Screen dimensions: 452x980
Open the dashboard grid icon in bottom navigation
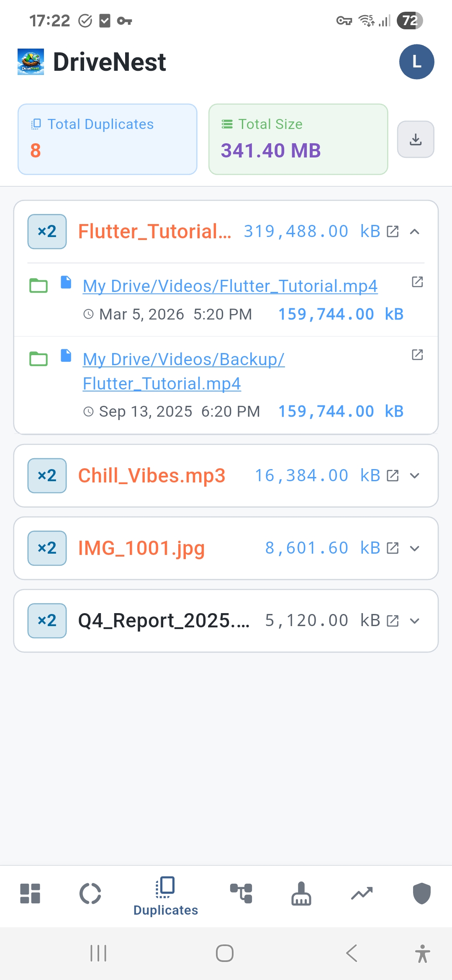point(30,894)
